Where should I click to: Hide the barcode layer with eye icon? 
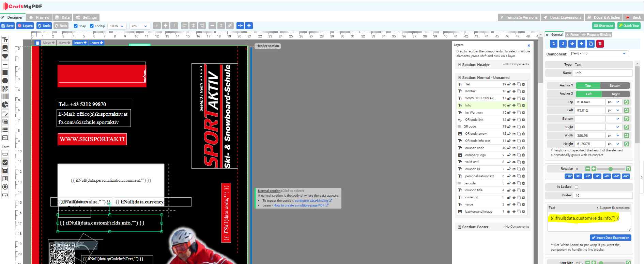coord(514,183)
